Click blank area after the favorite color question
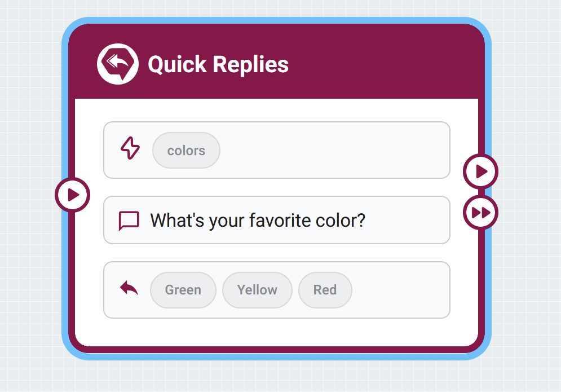Screen dimensions: 561x392 [x=408, y=221]
